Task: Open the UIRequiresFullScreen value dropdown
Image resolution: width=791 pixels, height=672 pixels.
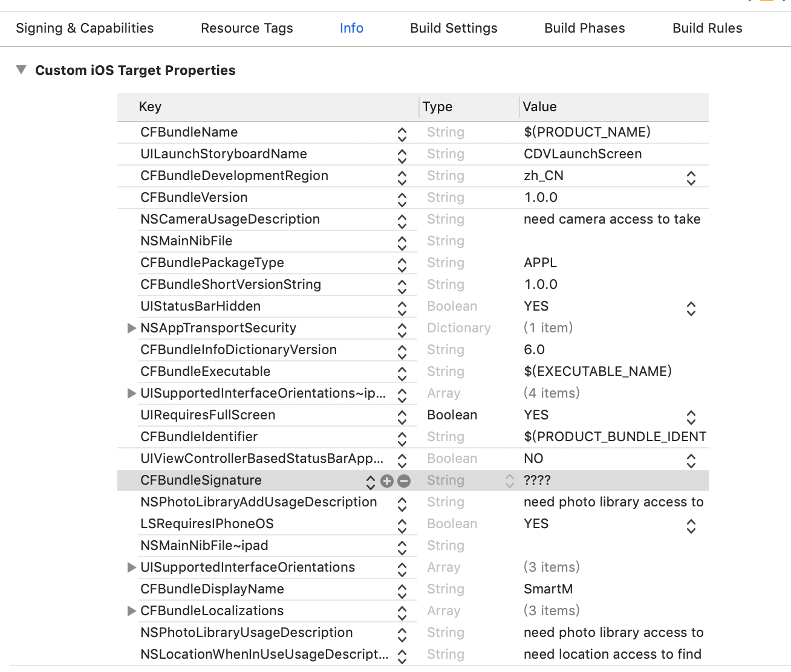Action: click(x=691, y=417)
